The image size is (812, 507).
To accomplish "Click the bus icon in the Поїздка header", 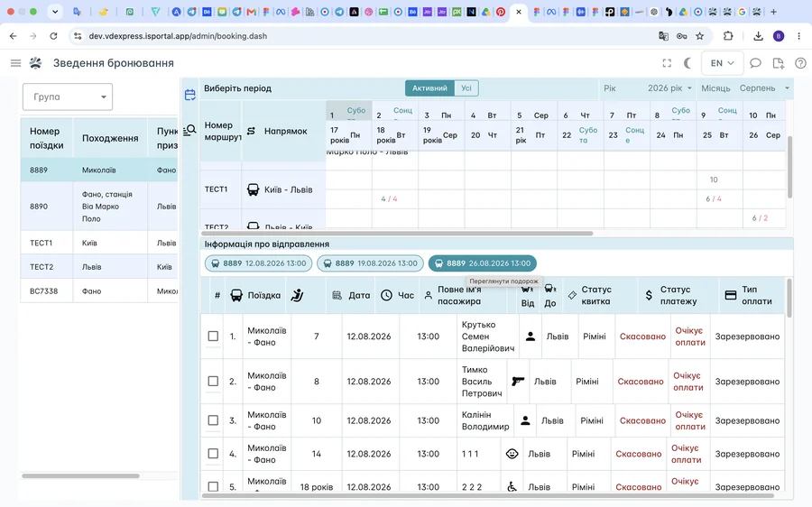I will (236, 295).
